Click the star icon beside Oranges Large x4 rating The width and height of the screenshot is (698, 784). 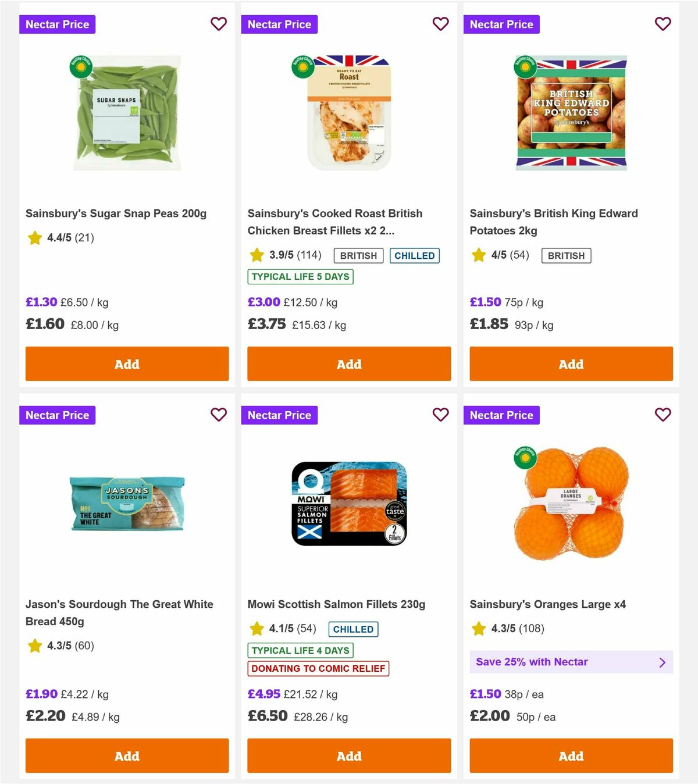coord(478,628)
